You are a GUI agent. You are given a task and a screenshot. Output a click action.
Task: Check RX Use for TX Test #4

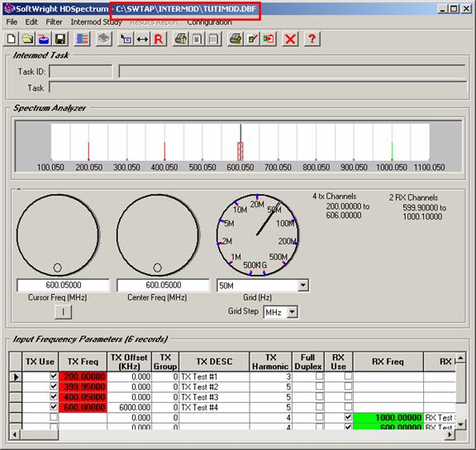tap(348, 406)
